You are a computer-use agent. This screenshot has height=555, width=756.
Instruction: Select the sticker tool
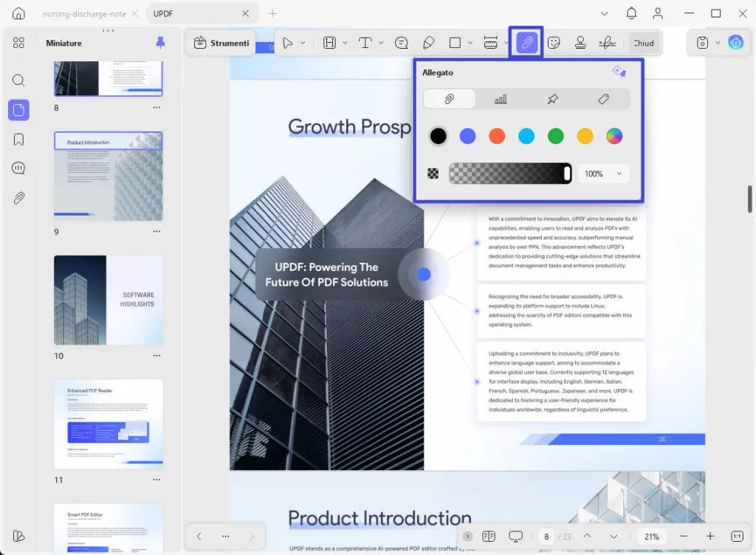pos(554,43)
